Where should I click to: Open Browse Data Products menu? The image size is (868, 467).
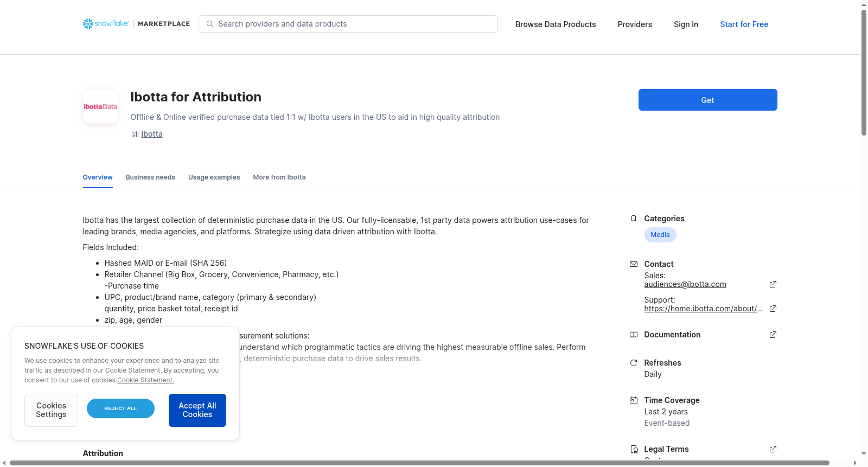click(556, 24)
